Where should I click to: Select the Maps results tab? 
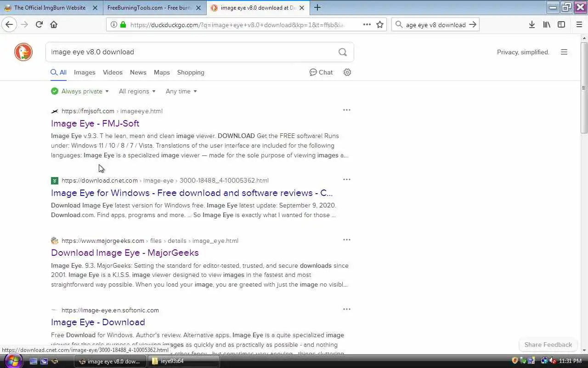(162, 73)
